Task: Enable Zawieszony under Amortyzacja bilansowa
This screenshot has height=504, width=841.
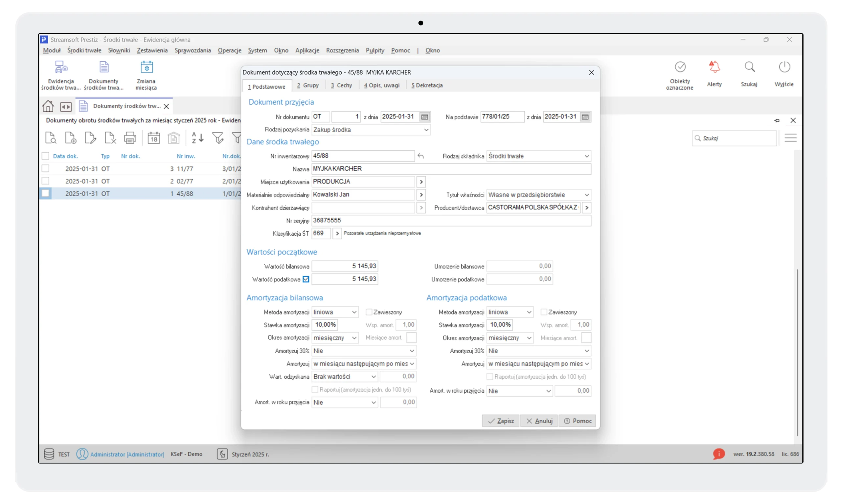Action: (x=369, y=312)
